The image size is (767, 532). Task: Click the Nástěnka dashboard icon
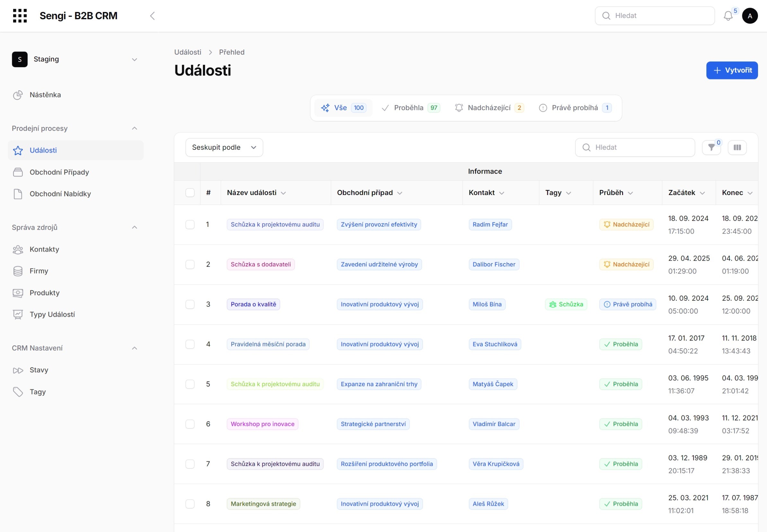(18, 95)
